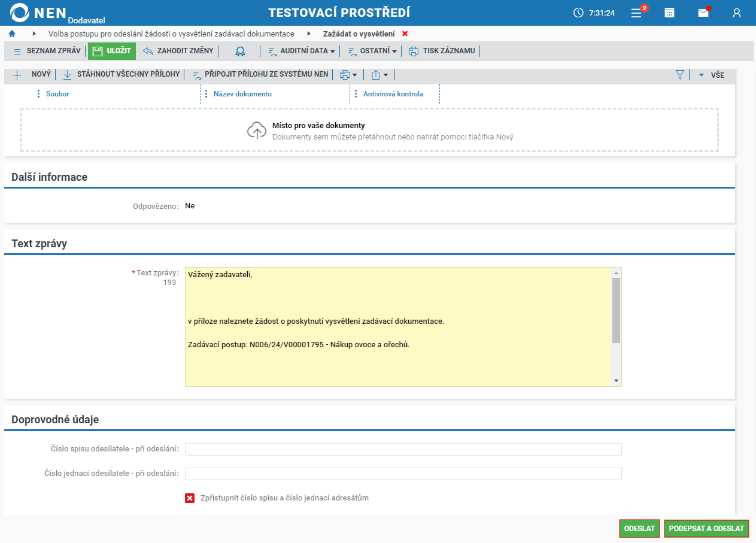The height and width of the screenshot is (543, 756).
Task: Click Připojit přílohu ze systému NEN
Action: pos(260,74)
